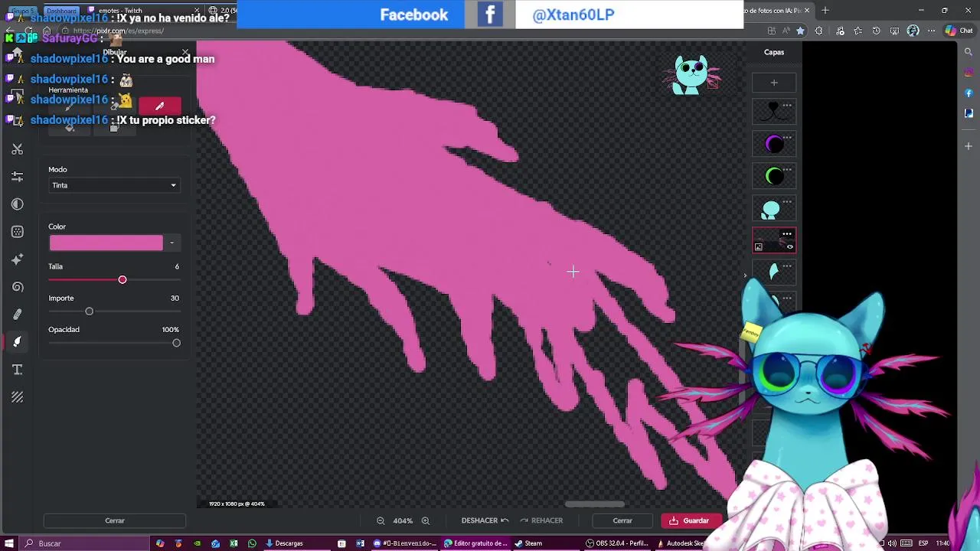
Task: Adjust the Opacidad slider handle
Action: (x=176, y=343)
